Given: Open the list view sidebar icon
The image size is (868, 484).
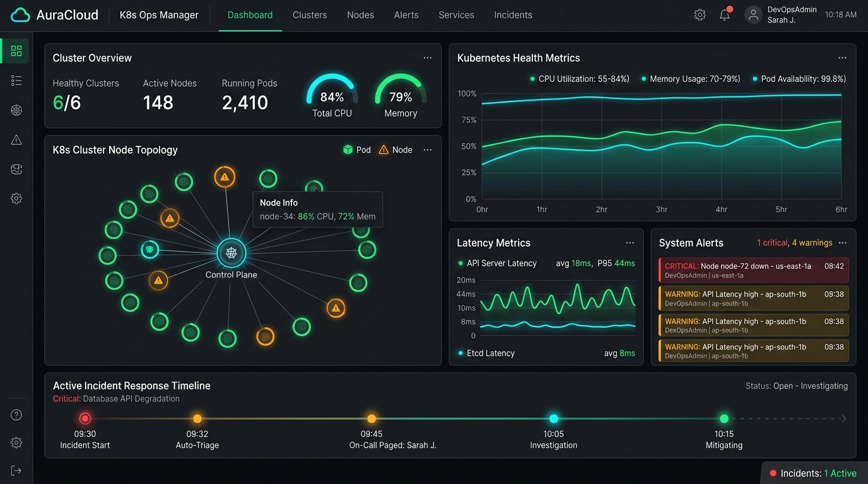Looking at the screenshot, I should (16, 81).
